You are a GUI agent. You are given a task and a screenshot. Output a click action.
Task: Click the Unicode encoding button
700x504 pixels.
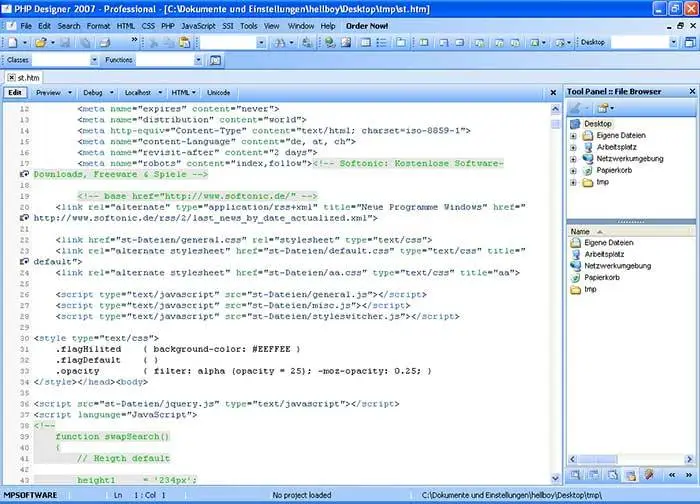(x=218, y=93)
